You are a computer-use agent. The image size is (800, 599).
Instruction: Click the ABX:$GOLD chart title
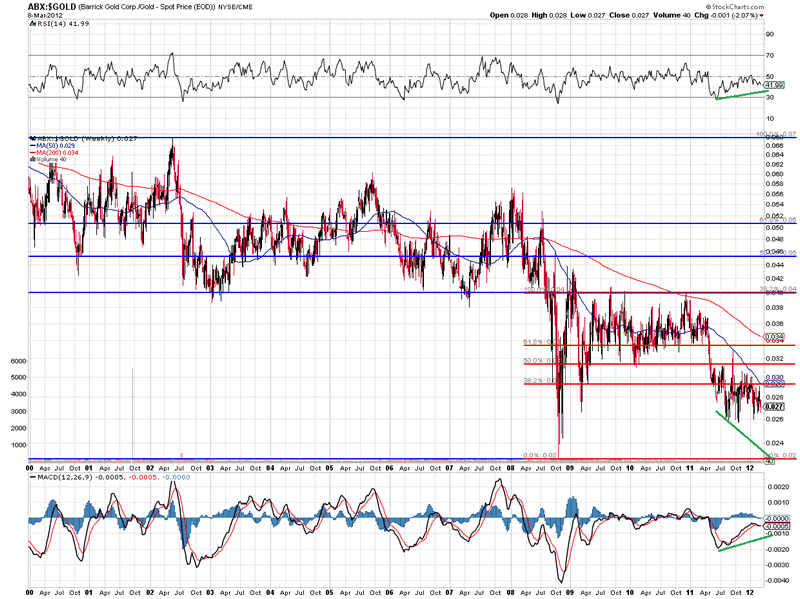coord(52,7)
